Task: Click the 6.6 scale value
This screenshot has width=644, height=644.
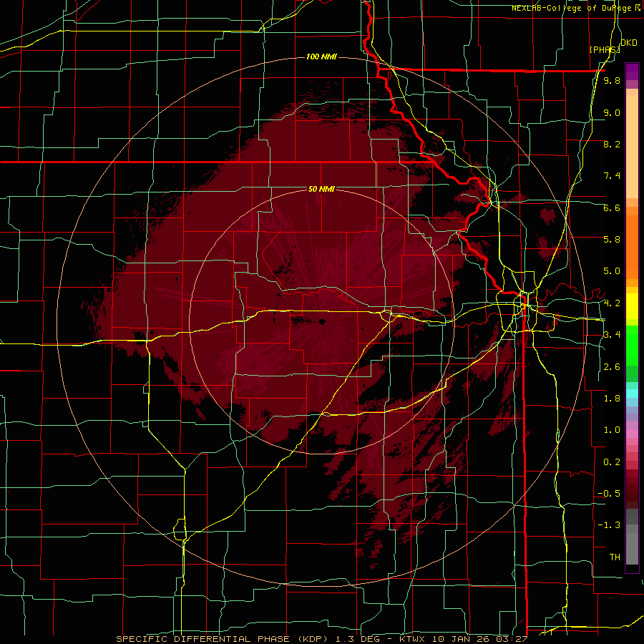Action: [612, 208]
